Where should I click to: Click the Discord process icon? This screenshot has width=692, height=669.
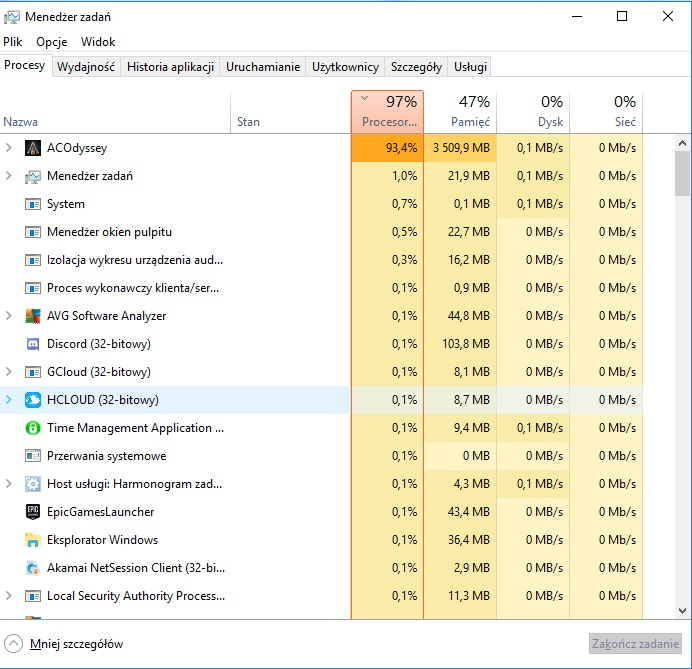tap(33, 344)
